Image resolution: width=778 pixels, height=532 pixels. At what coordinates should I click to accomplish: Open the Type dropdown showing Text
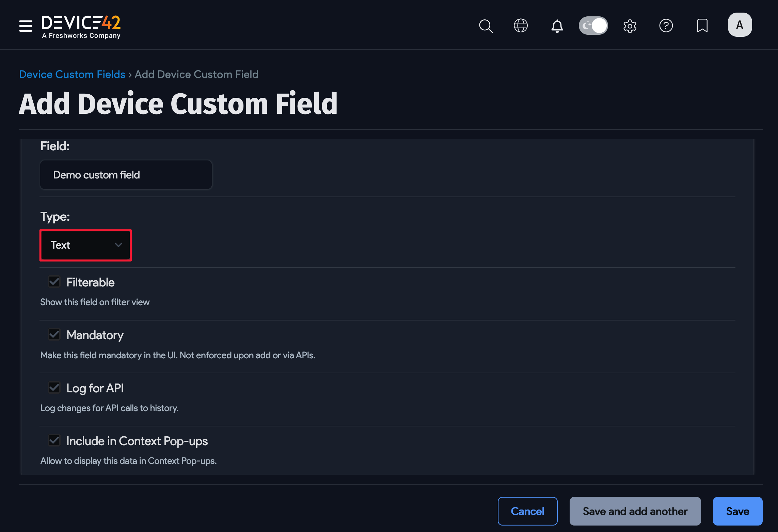coord(85,245)
